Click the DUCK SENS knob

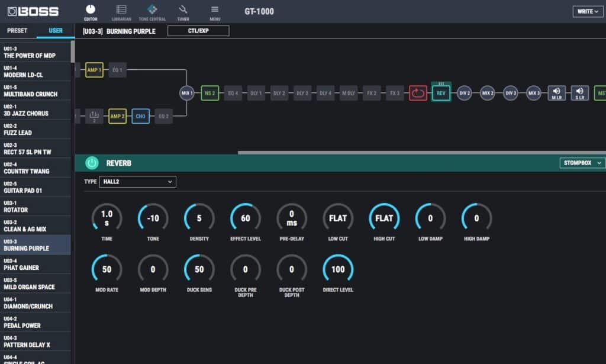tap(199, 269)
